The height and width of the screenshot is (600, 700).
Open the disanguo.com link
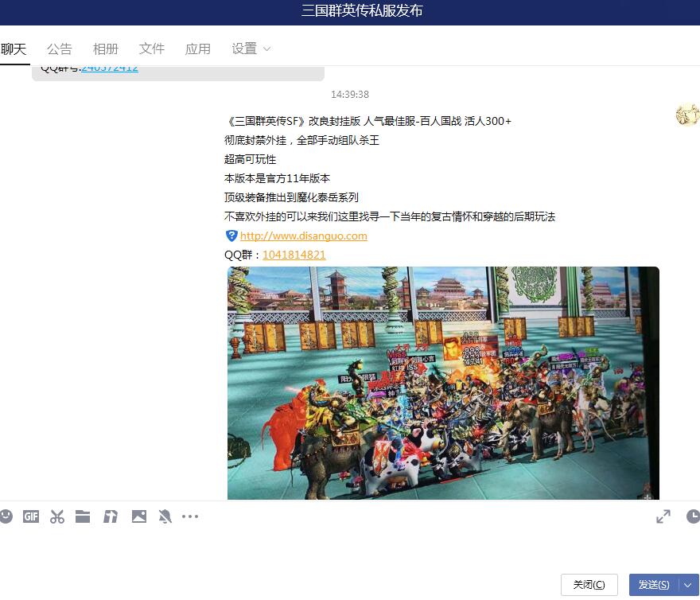point(304,236)
